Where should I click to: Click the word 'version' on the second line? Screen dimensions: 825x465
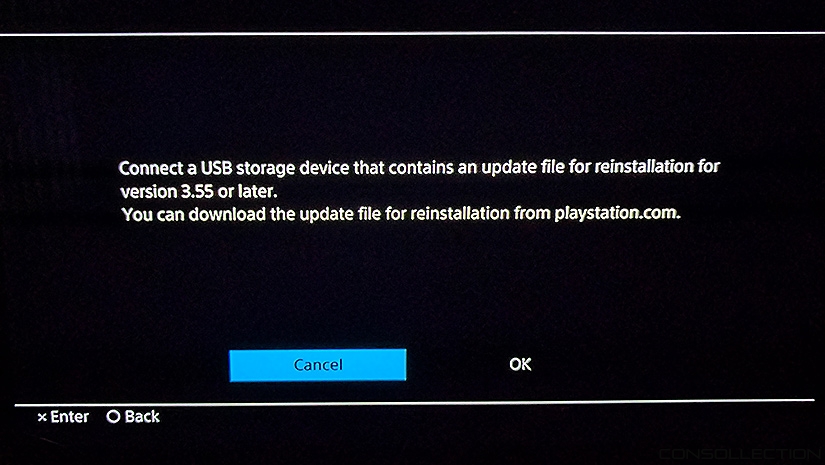coord(149,191)
